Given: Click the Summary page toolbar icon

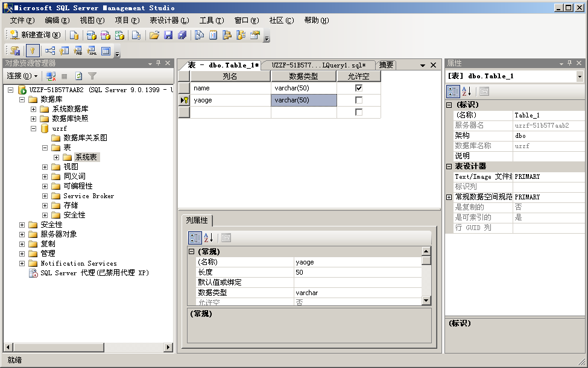Looking at the screenshot, I should coord(213,35).
